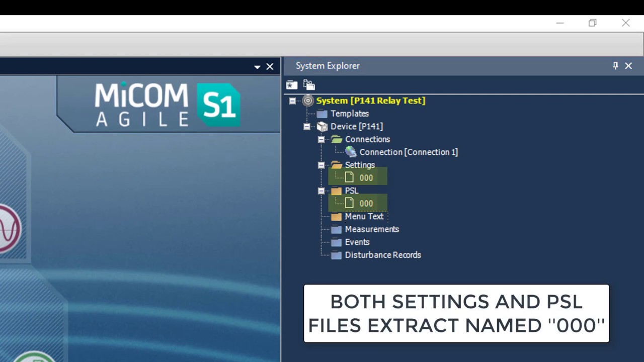Select the 000 file label under Settings
Image resolution: width=644 pixels, height=362 pixels.
coord(366,178)
